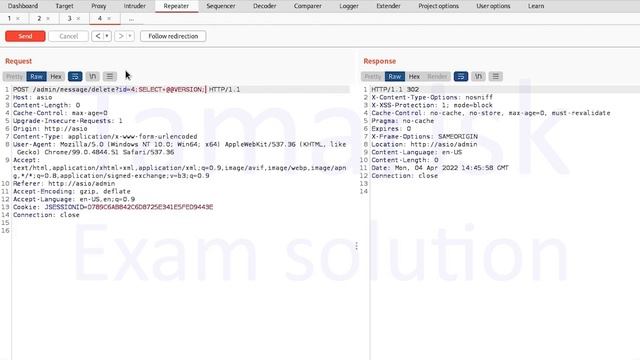The width and height of the screenshot is (640, 360).
Task: Click 'Origin: http://asio' request header
Action: (x=50, y=129)
